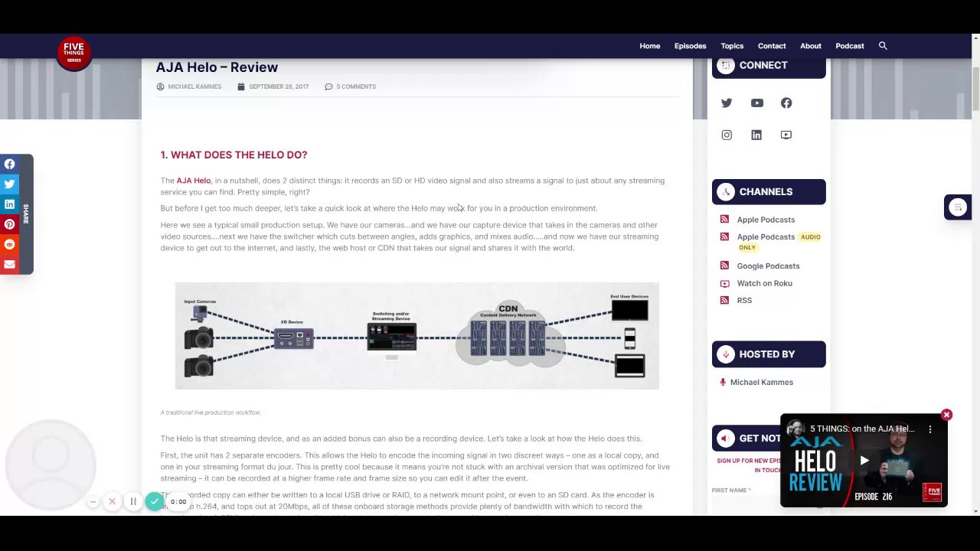
Task: Finish recording with the green checkmark
Action: 155,502
